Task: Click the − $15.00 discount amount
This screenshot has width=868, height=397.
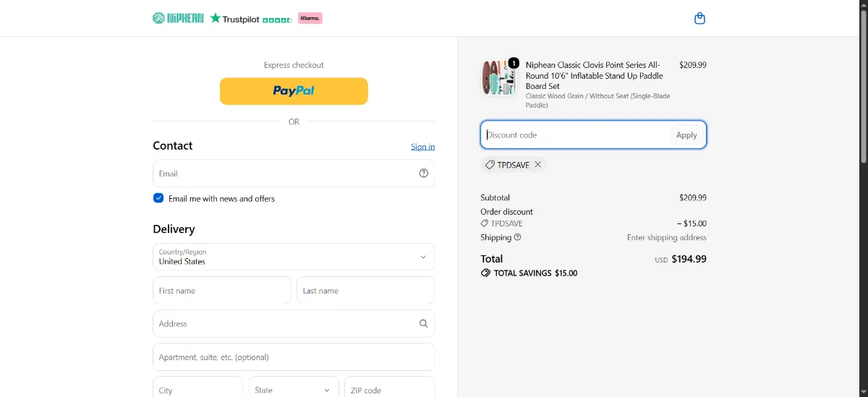Action: click(692, 223)
